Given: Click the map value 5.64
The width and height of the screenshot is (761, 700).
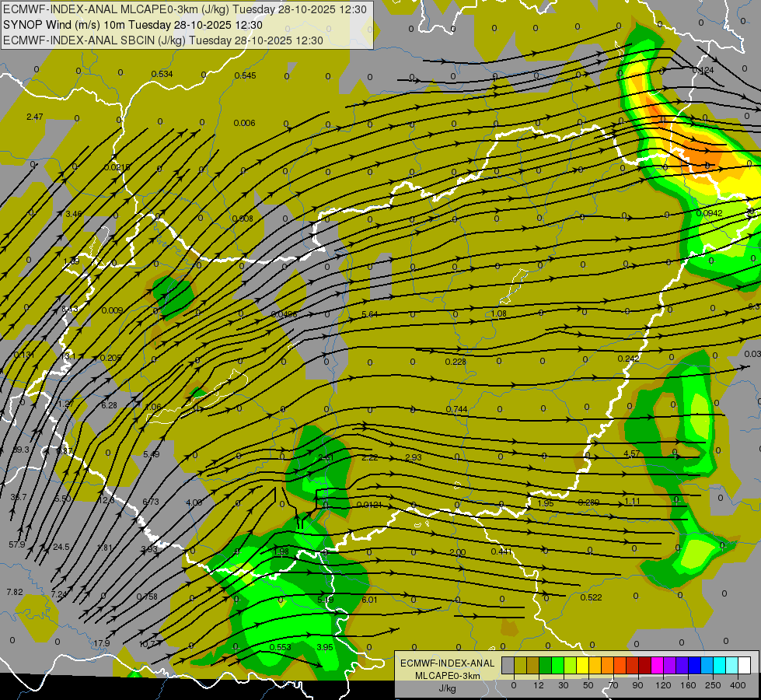Looking at the screenshot, I should click(370, 314).
